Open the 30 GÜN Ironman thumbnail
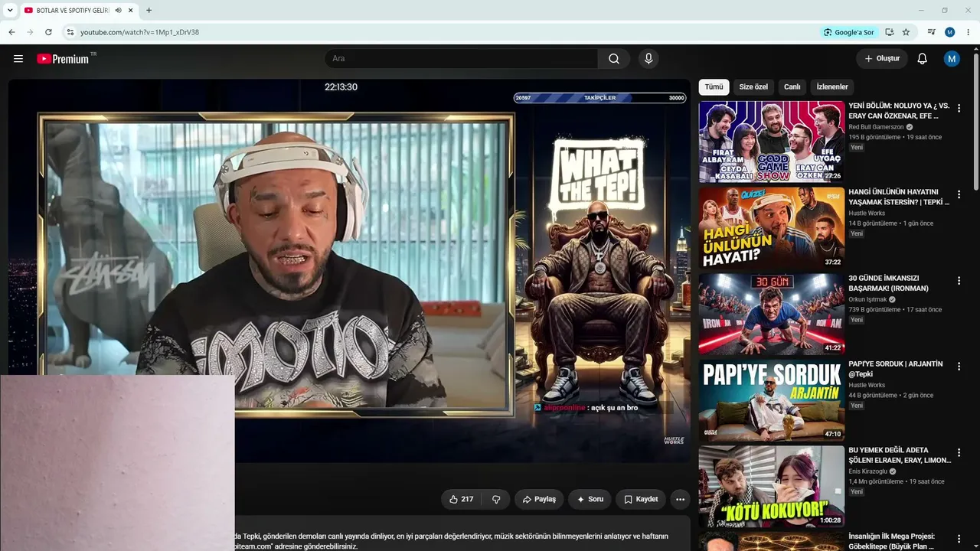This screenshot has width=980, height=551. (x=772, y=314)
